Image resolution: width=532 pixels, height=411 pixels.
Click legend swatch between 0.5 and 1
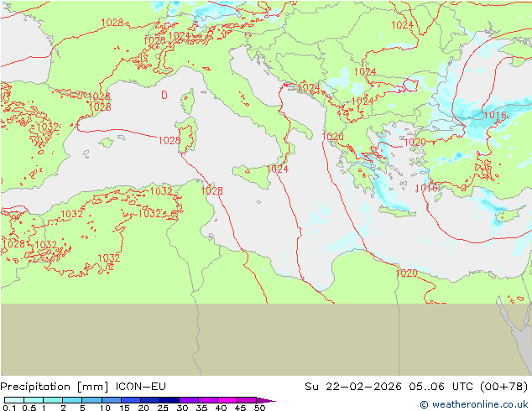[x=34, y=400]
